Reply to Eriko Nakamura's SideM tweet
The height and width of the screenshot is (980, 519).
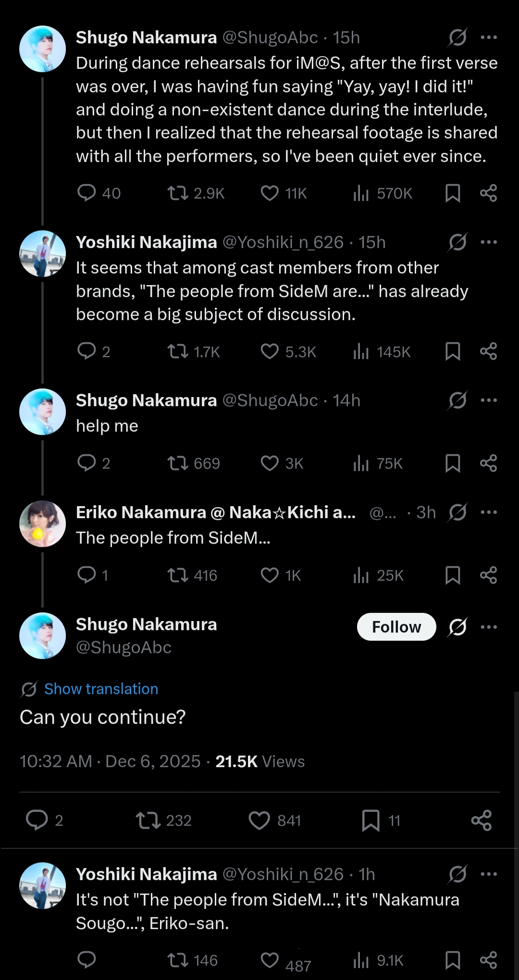86,575
